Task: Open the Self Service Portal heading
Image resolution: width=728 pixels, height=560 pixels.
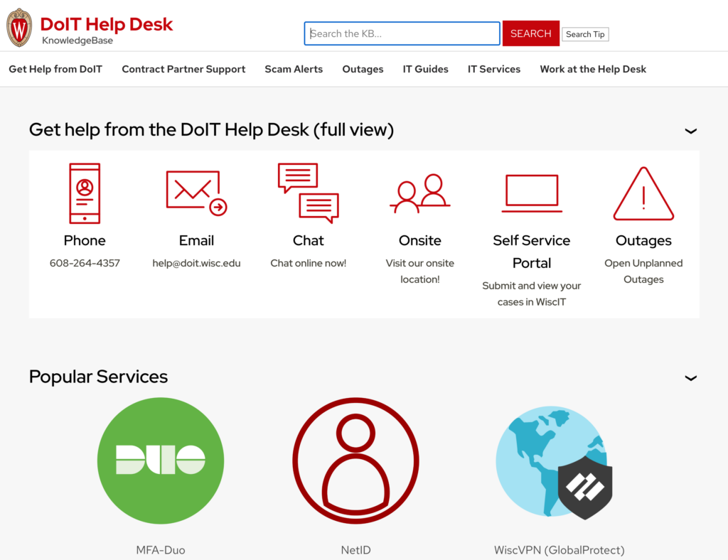Action: (x=532, y=252)
